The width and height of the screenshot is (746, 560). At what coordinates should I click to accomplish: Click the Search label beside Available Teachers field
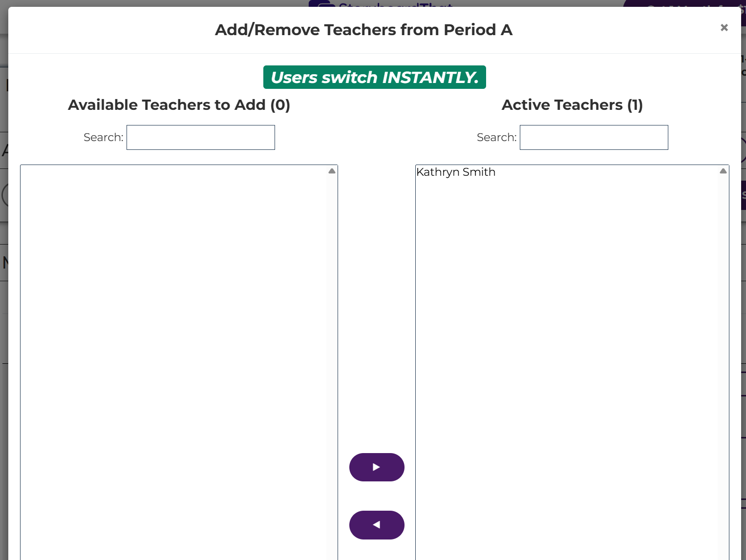pos(103,138)
